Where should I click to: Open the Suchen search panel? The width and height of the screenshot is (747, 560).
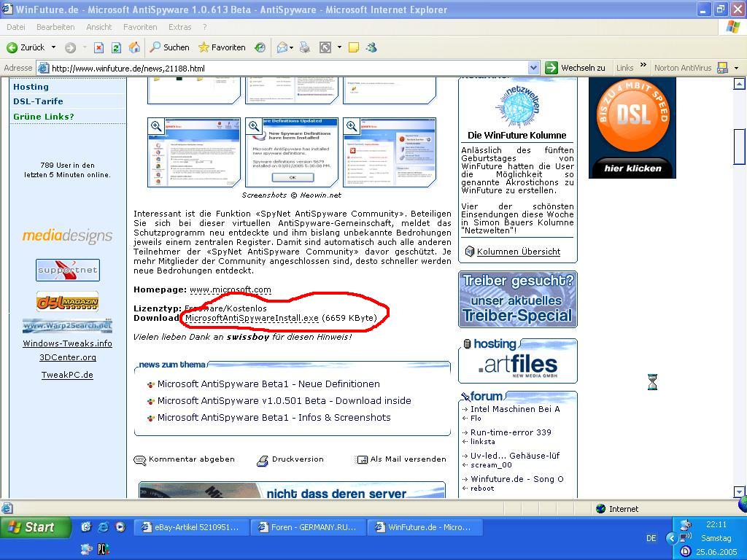tap(169, 47)
